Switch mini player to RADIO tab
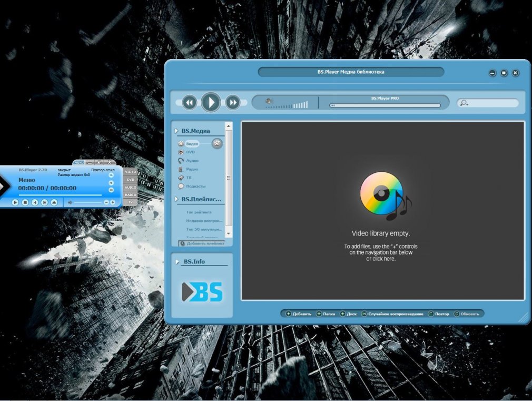The image size is (532, 401). click(131, 195)
